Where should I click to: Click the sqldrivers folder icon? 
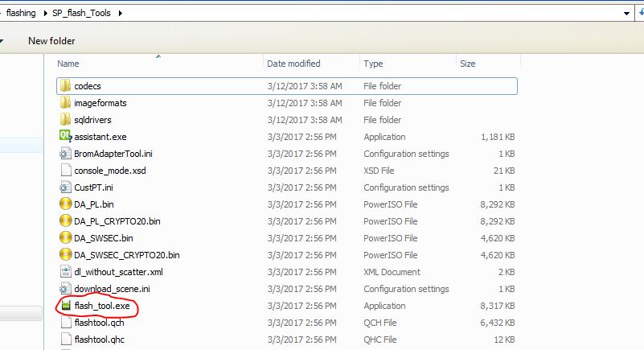(x=65, y=120)
